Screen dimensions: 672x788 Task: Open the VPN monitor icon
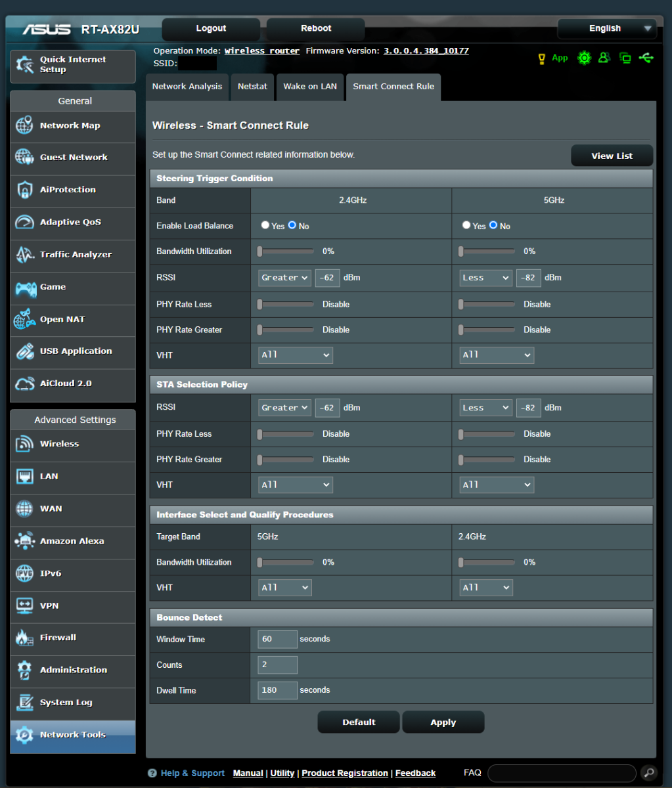click(24, 605)
